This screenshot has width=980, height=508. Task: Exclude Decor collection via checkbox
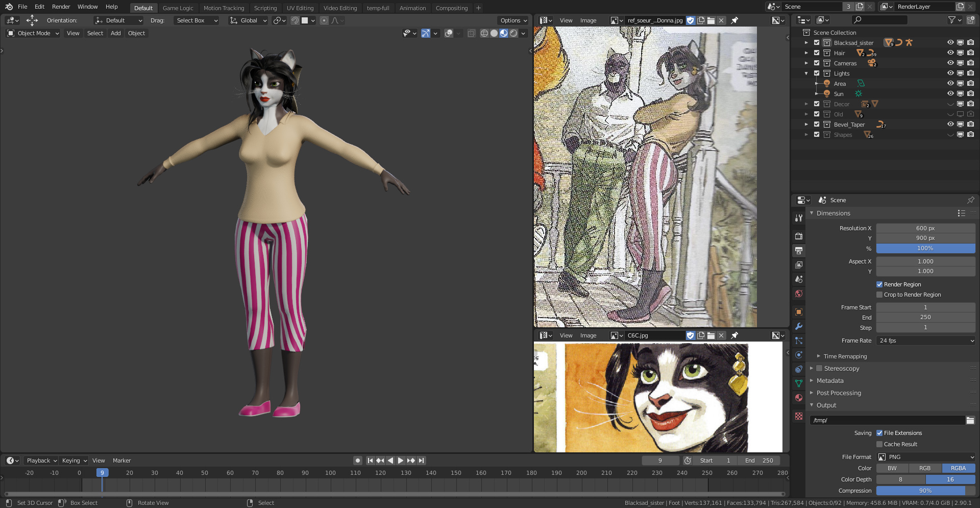(817, 104)
